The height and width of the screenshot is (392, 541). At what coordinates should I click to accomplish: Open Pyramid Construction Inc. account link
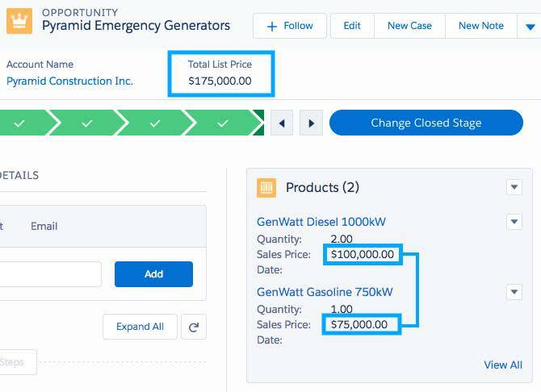pos(69,81)
